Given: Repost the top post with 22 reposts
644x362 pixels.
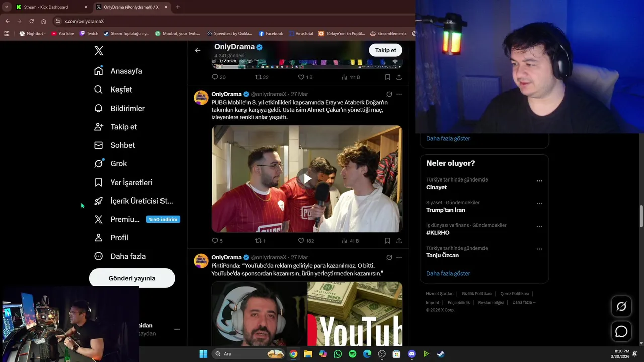Looking at the screenshot, I should point(262,77).
